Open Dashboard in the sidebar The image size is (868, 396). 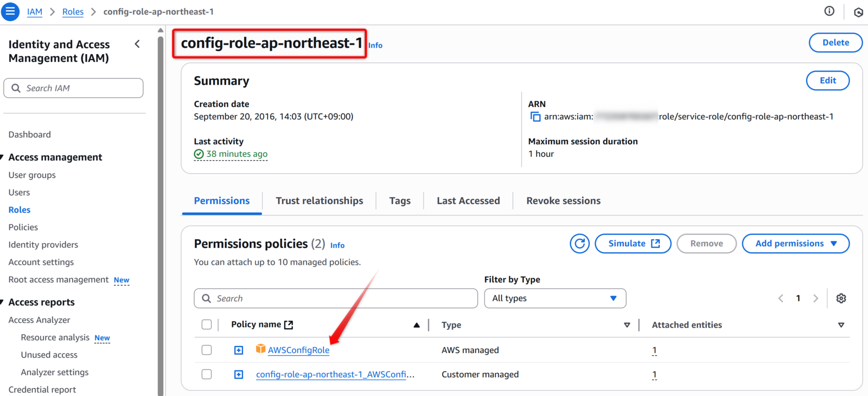(29, 135)
